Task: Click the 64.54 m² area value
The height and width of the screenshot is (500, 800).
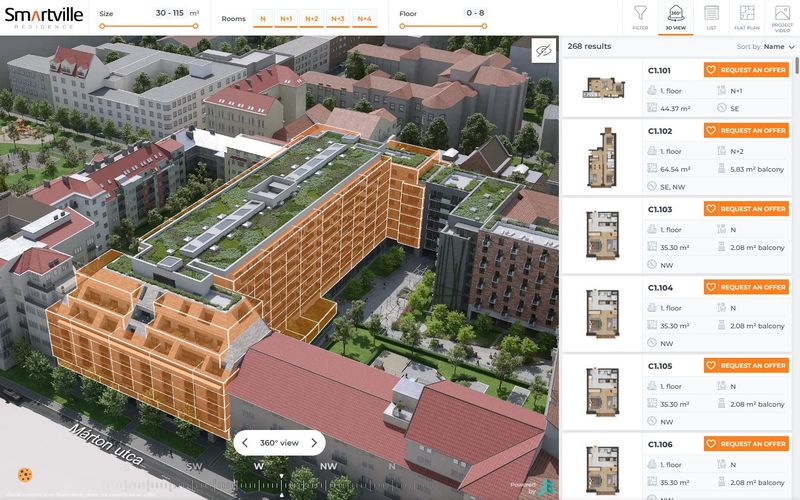Action: pyautogui.click(x=675, y=169)
